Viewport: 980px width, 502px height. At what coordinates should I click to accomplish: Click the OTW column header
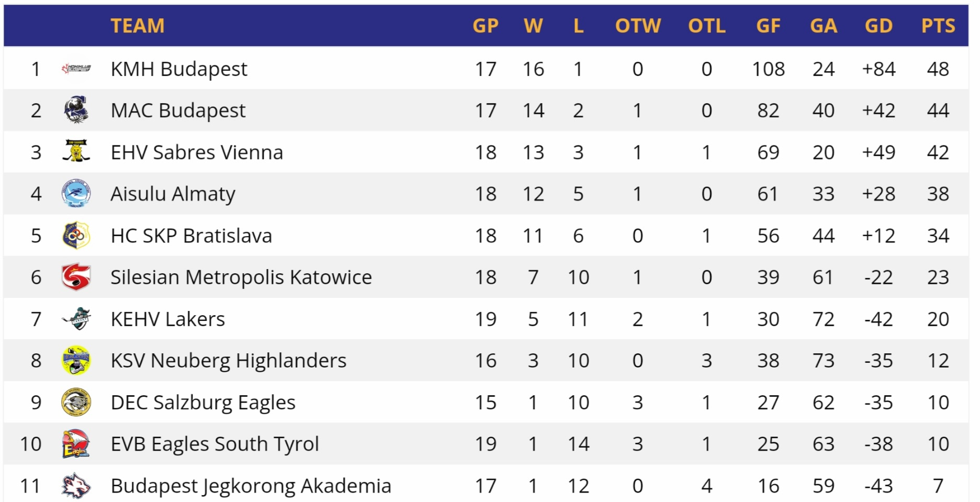638,26
